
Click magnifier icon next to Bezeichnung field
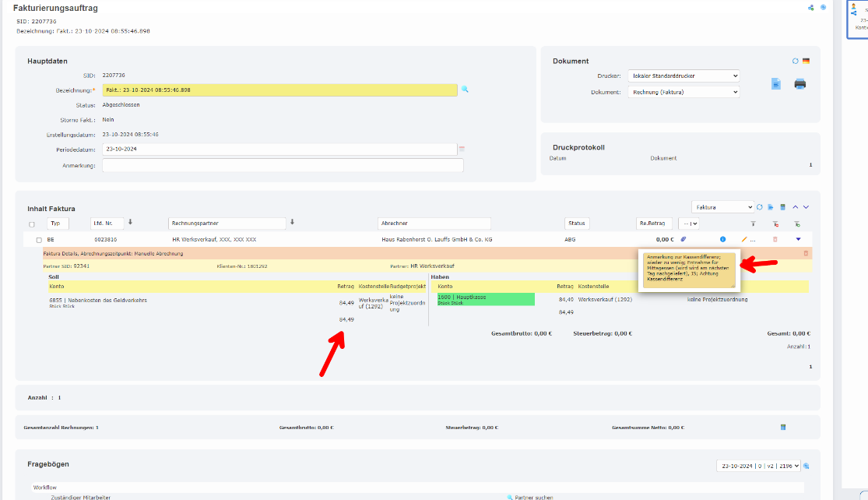coord(465,90)
